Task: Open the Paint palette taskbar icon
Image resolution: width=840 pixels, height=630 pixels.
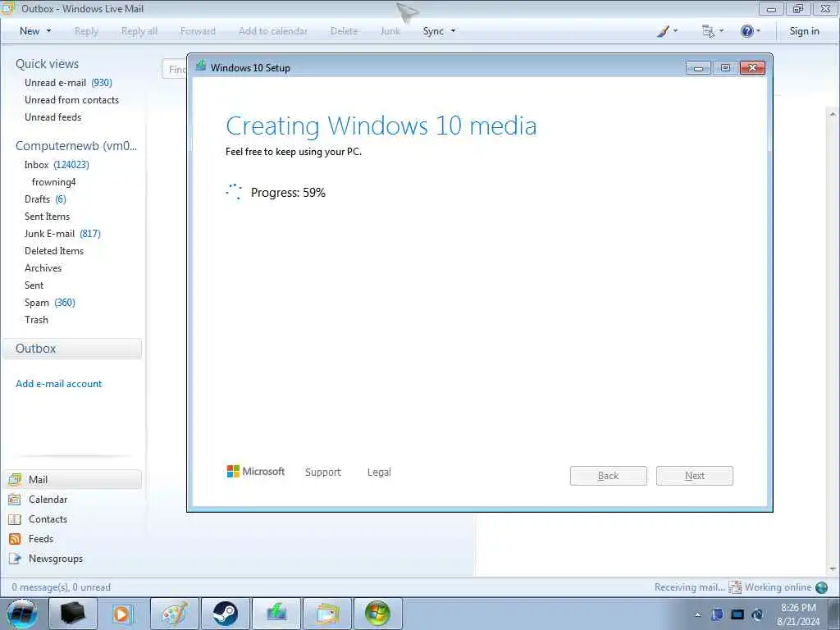Action: click(175, 614)
